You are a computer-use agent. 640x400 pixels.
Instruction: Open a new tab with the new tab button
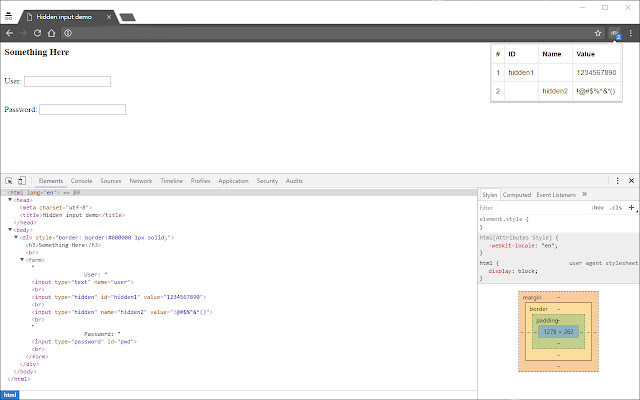(x=127, y=17)
